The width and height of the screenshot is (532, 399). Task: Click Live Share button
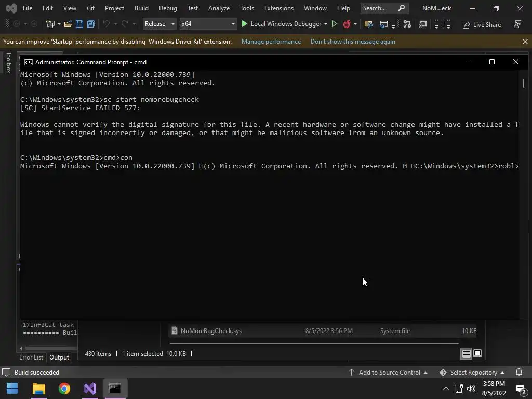coord(482,25)
